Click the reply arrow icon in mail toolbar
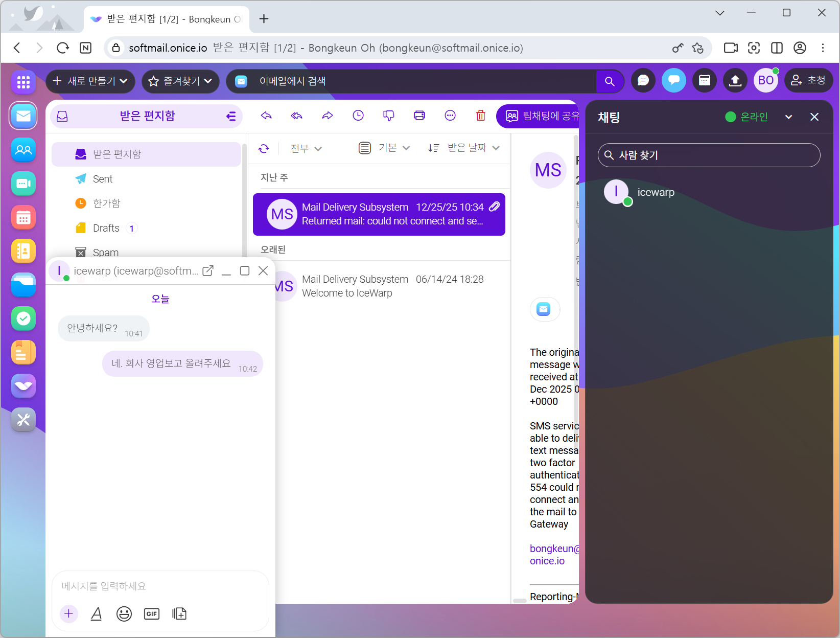 coord(266,116)
